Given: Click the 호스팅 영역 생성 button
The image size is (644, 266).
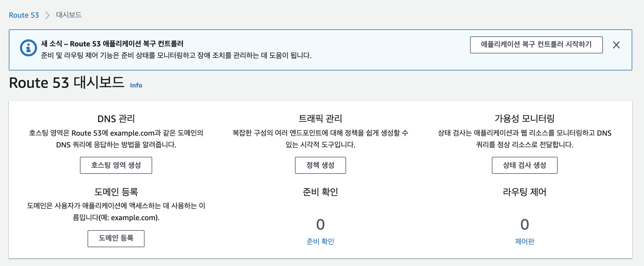Looking at the screenshot, I should pyautogui.click(x=116, y=165).
